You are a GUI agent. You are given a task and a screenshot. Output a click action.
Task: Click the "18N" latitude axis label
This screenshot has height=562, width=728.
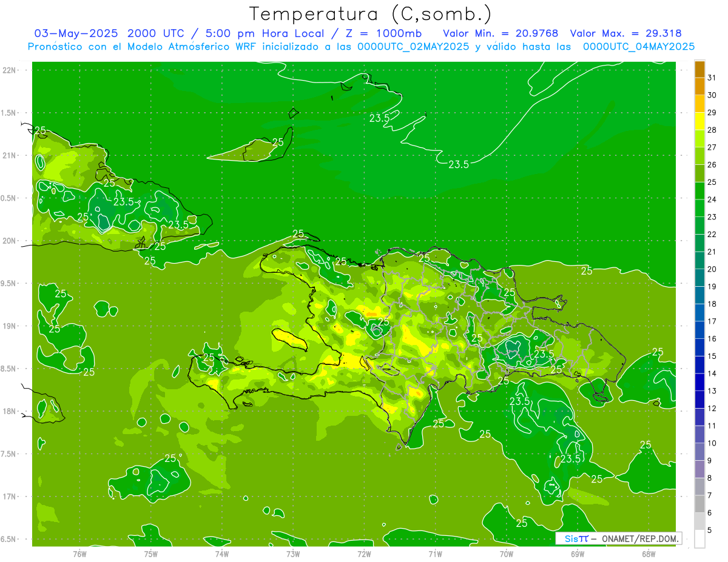click(x=9, y=411)
